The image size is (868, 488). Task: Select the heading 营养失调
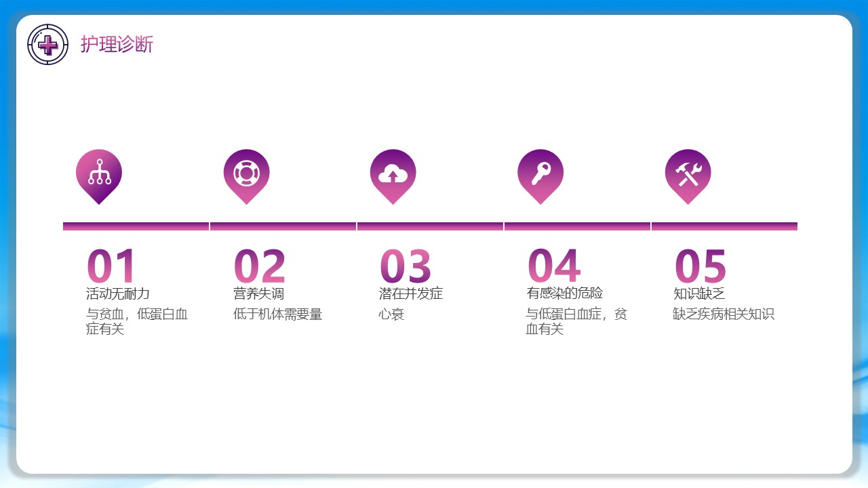[x=258, y=293]
